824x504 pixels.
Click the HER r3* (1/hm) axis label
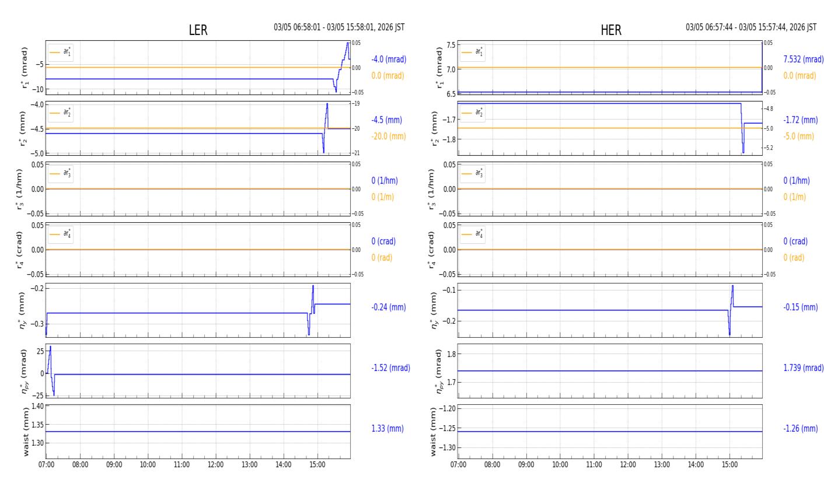pos(432,189)
